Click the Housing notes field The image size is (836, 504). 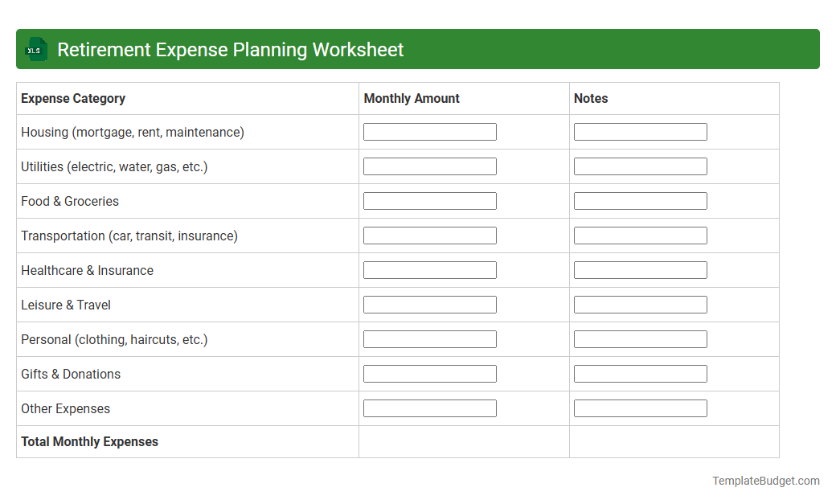(640, 131)
